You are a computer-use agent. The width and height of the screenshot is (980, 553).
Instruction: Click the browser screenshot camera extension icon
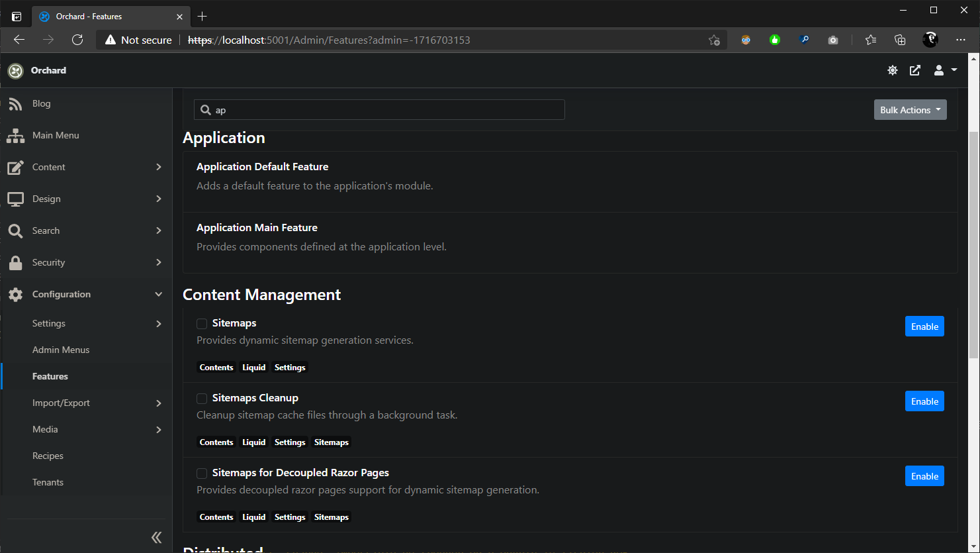832,40
